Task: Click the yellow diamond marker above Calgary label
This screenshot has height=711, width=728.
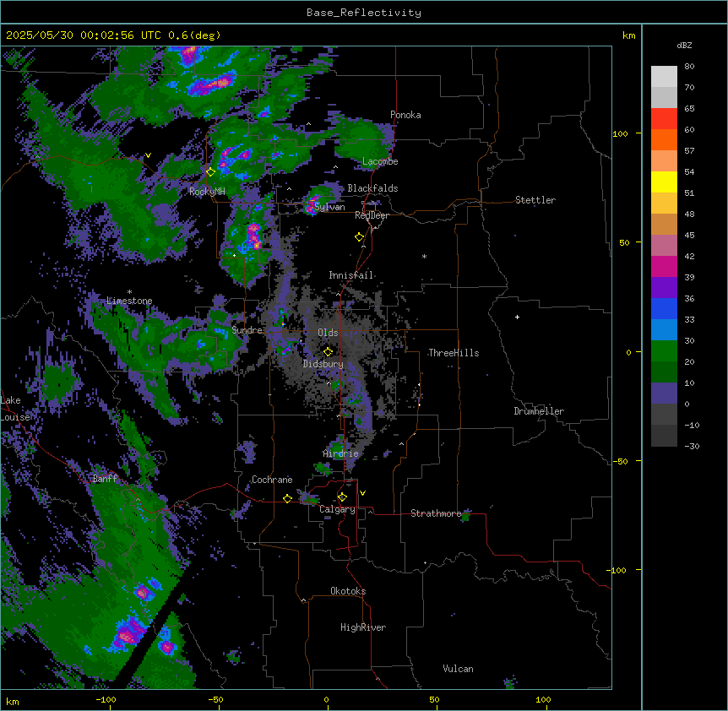Action: click(x=342, y=497)
